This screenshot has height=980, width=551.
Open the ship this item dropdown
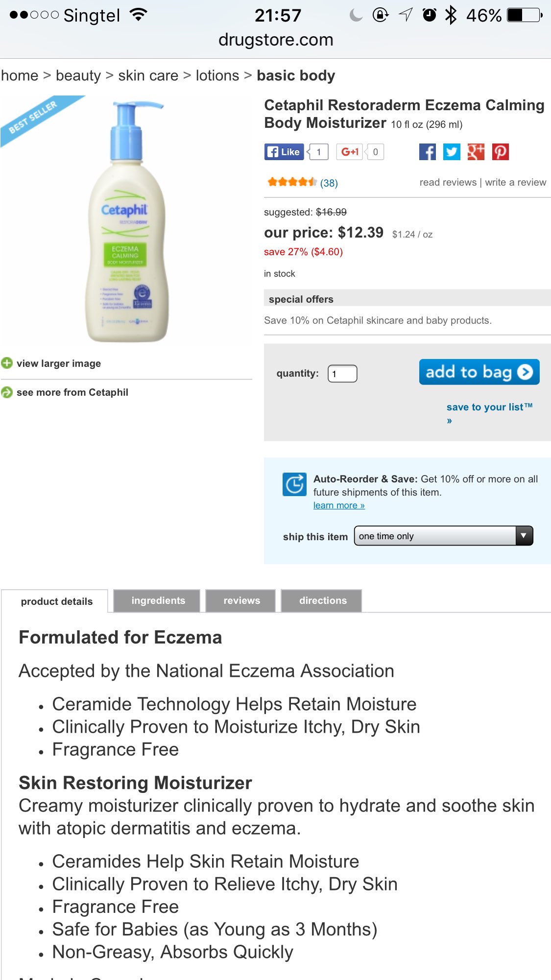(443, 536)
